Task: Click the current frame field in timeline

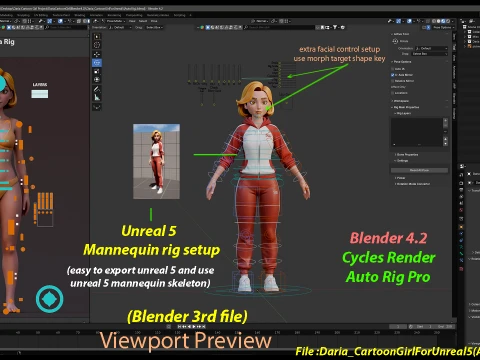Action: coord(398,327)
